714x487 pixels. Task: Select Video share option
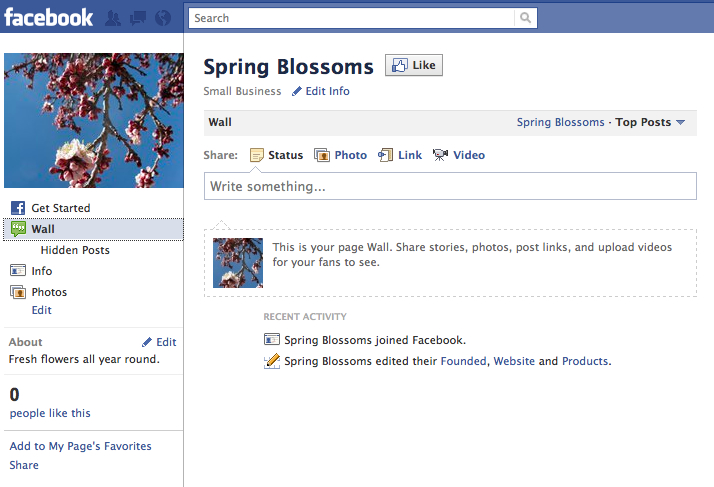pyautogui.click(x=459, y=155)
